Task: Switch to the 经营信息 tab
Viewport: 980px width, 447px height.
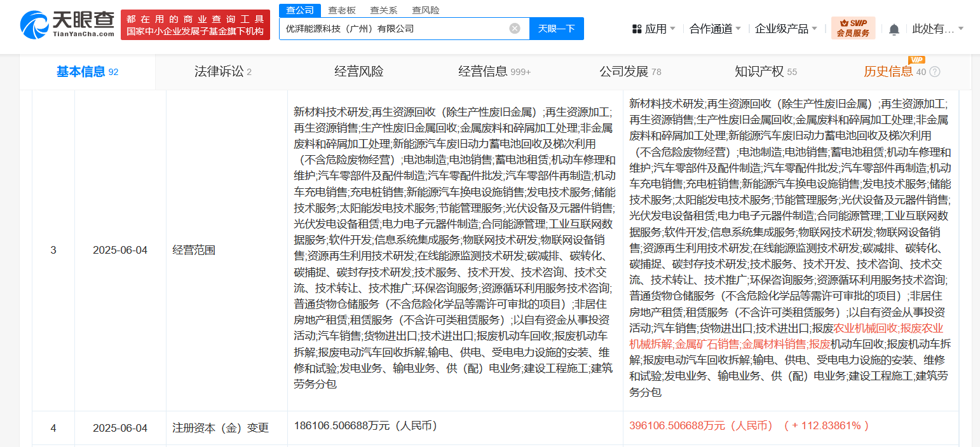Action: point(494,72)
